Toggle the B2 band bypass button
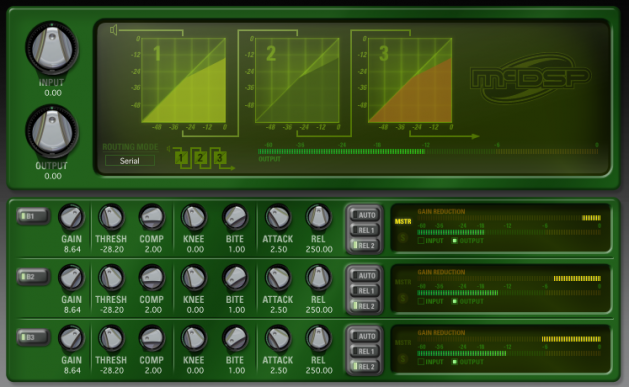629x387 pixels. click(33, 277)
